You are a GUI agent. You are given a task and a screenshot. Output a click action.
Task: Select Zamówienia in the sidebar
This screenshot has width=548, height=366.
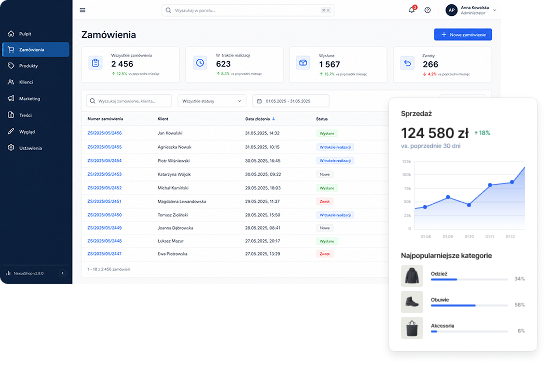(35, 50)
